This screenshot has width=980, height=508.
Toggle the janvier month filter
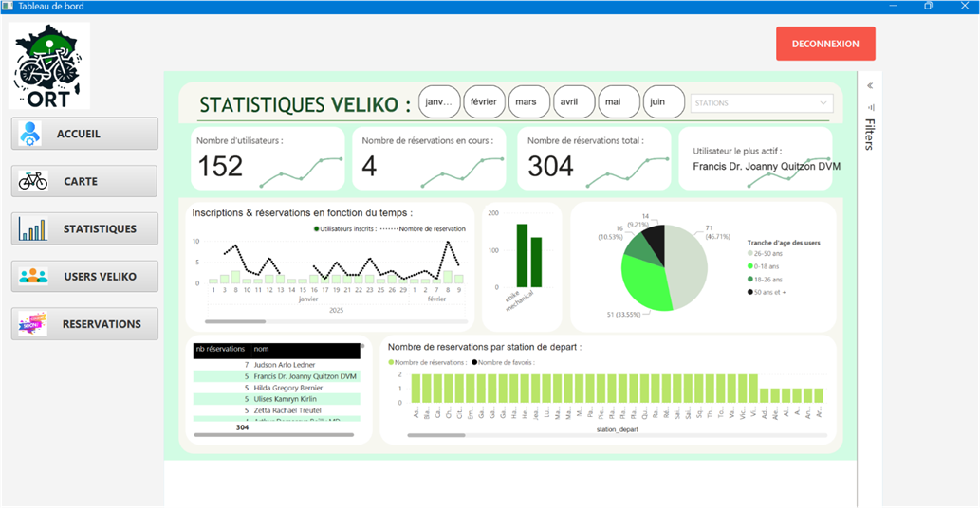click(439, 102)
